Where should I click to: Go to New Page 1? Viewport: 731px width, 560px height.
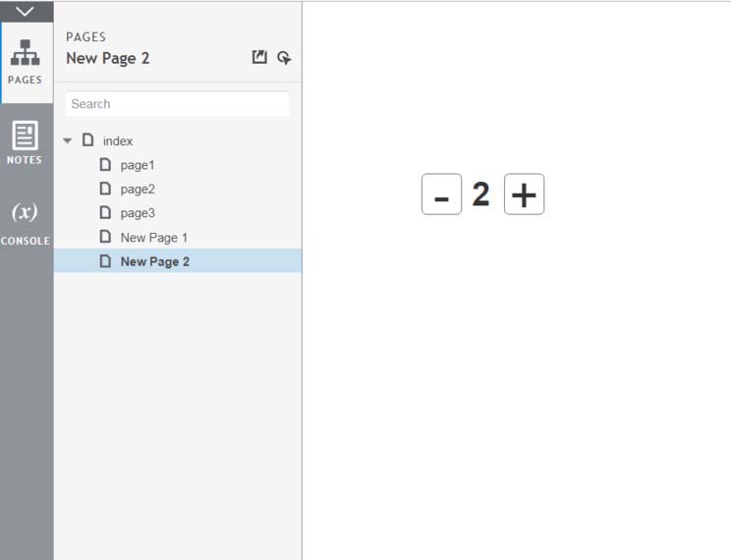[153, 238]
